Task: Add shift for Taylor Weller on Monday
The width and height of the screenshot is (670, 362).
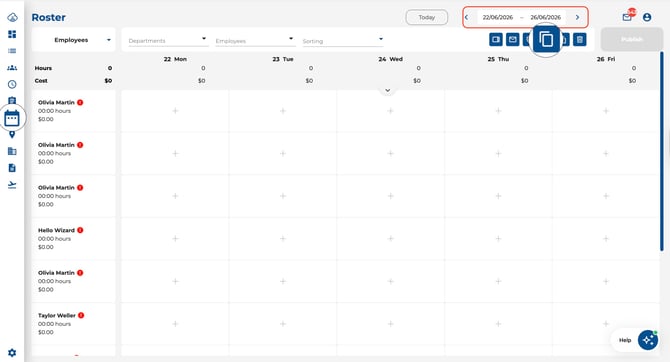Action: pos(175,324)
